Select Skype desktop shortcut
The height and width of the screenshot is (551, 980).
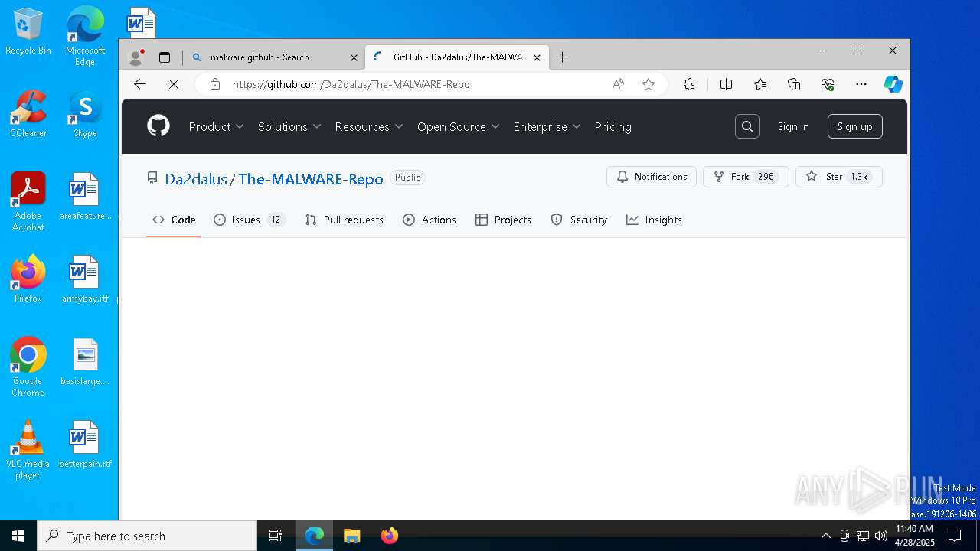85,114
